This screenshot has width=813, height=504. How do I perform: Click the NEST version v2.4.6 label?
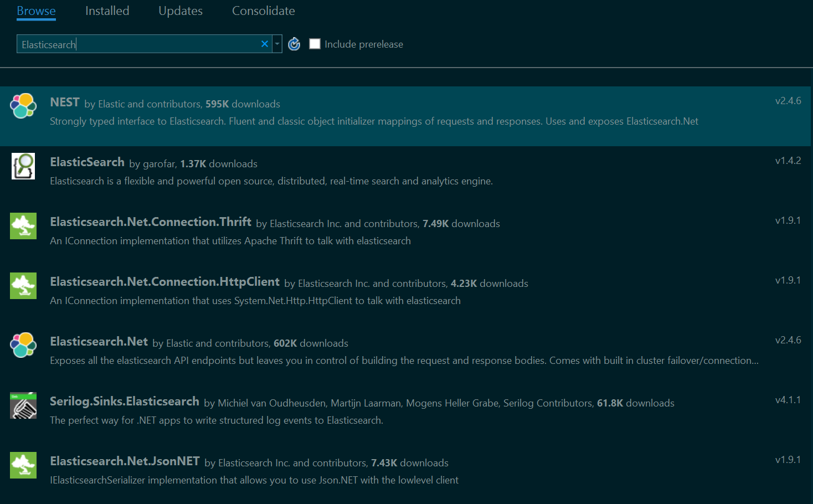click(788, 101)
